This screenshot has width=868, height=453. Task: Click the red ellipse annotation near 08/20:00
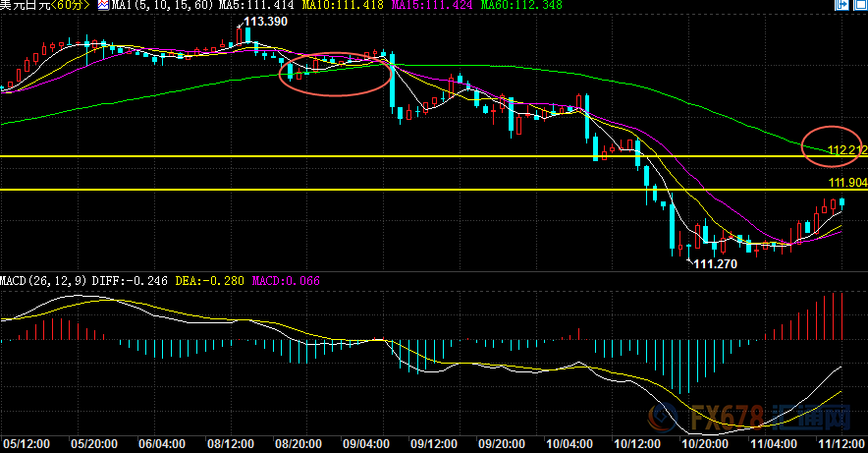coord(336,74)
